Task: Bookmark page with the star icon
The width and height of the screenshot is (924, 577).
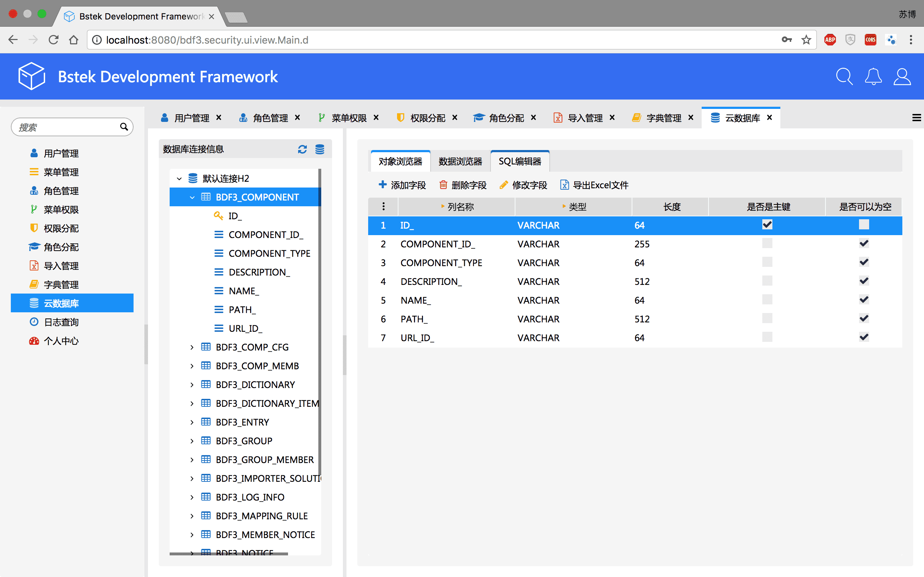Action: tap(806, 40)
